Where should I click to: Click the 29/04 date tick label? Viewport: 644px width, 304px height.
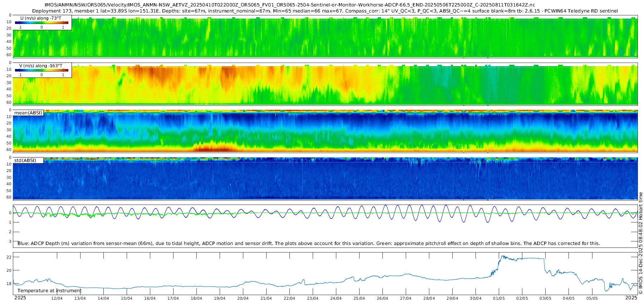pos(452,298)
